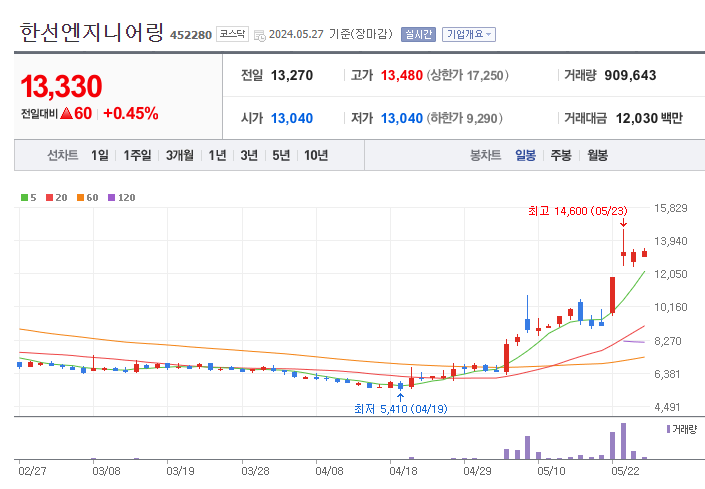Click the orange 60-day moving average swatch
Image resolution: width=705 pixels, height=489 pixels.
(80, 197)
